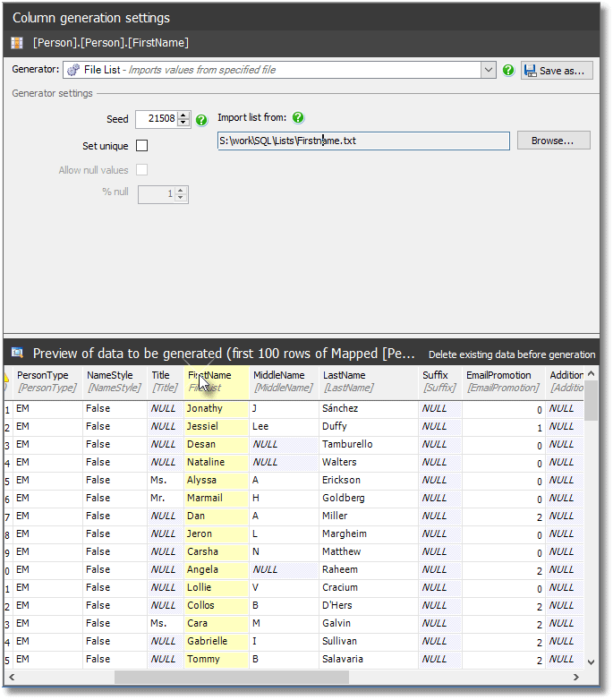The image size is (613, 700).
Task: Click the title cell 'Mr.'
Action: point(166,498)
